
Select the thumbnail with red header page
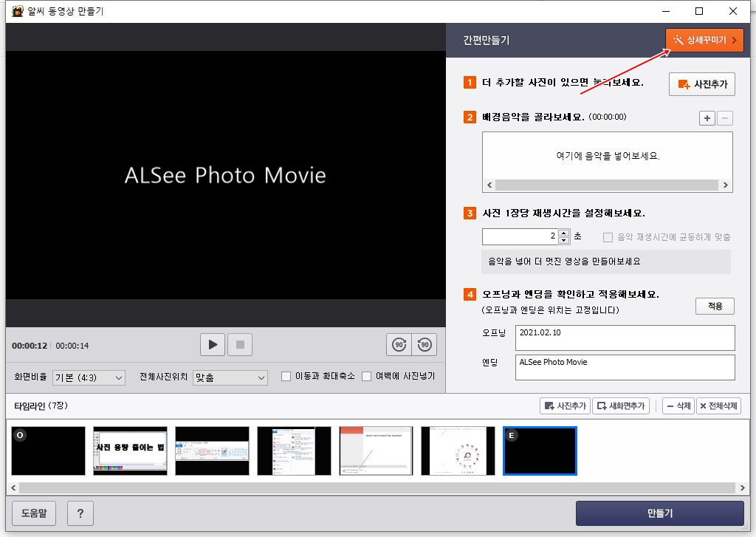tap(376, 451)
